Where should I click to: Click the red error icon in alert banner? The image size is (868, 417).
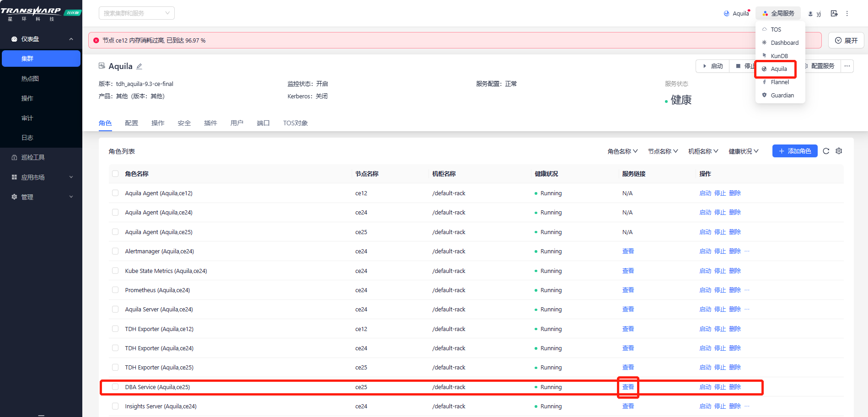click(x=96, y=40)
